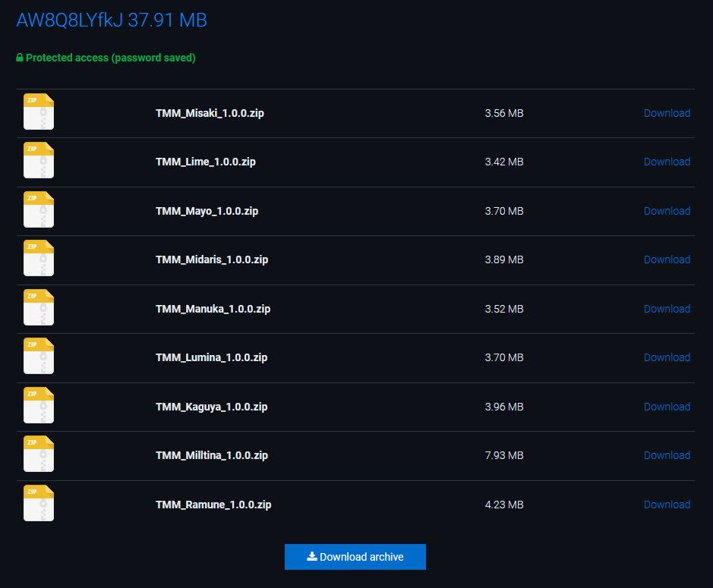Image resolution: width=713 pixels, height=588 pixels.
Task: Click the ZIP icon for TMM_Mayo_1.0.0.zip
Action: (39, 209)
